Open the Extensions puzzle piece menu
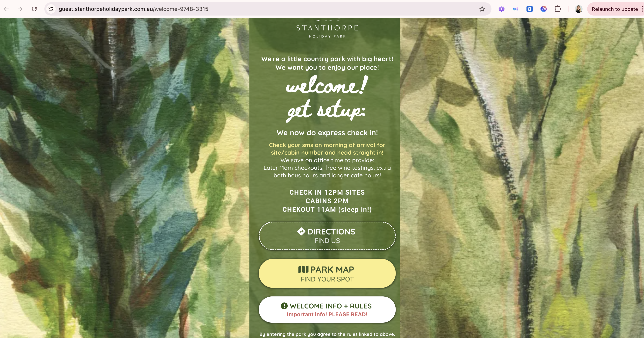 (558, 9)
